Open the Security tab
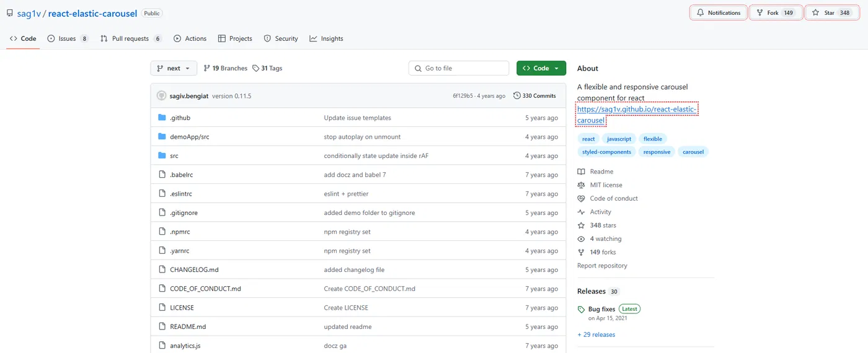 point(281,38)
